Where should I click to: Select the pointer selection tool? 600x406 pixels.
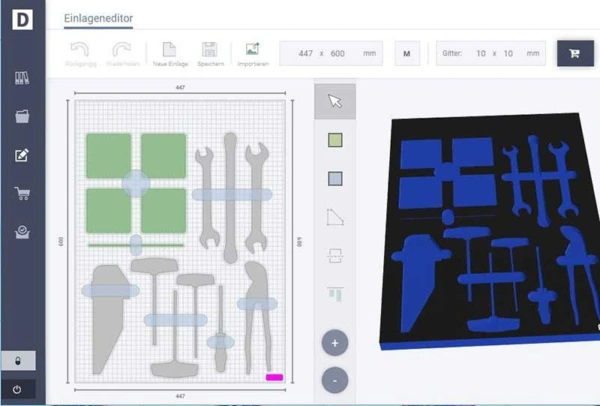(x=335, y=101)
